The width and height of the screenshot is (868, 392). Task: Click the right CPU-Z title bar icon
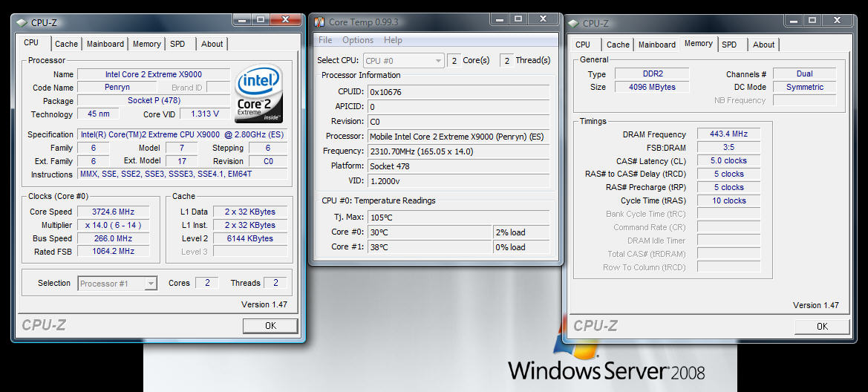pyautogui.click(x=574, y=23)
